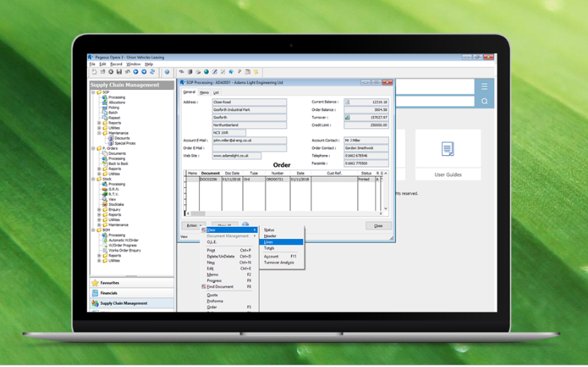The image size is (588, 367).
Task: Click the blue help icon beside Action
Action: [245, 225]
